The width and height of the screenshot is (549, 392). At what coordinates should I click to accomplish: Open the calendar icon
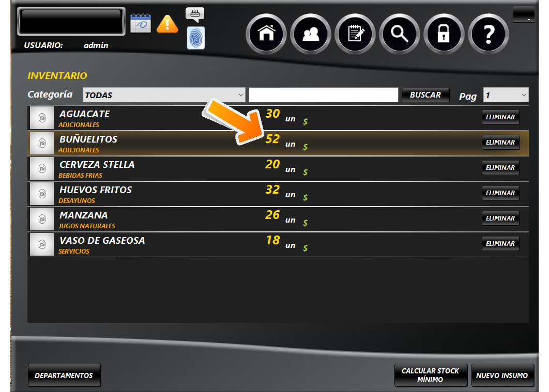tap(141, 23)
